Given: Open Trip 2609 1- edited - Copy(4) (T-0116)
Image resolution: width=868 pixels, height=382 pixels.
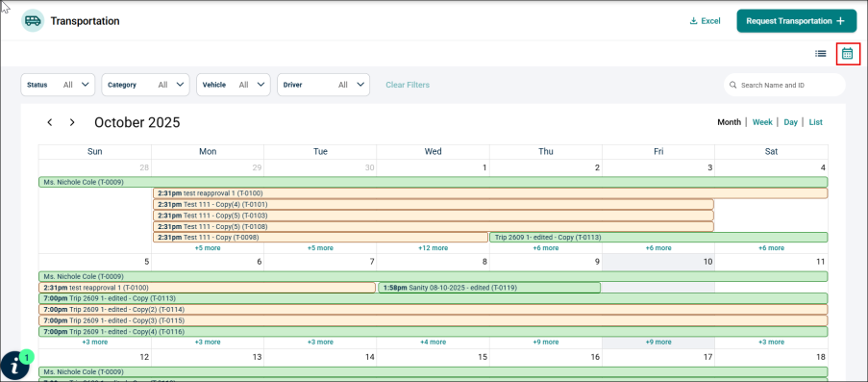Looking at the screenshot, I should click(434, 332).
